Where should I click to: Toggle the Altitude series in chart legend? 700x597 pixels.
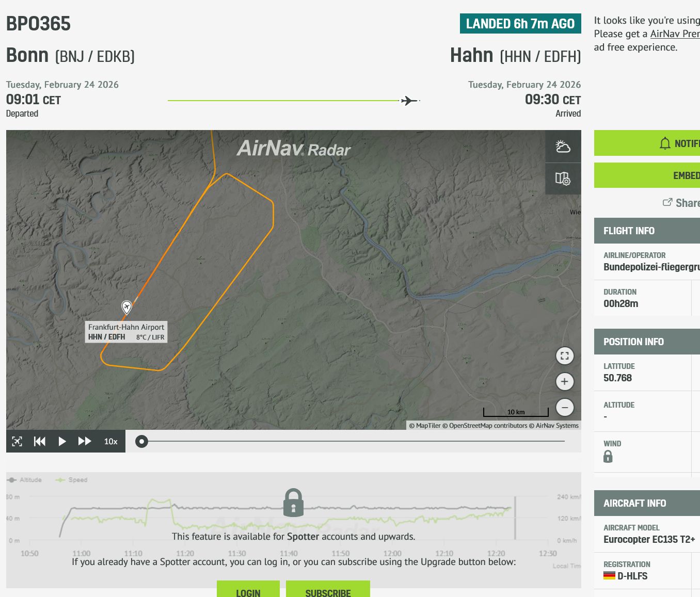[25, 480]
